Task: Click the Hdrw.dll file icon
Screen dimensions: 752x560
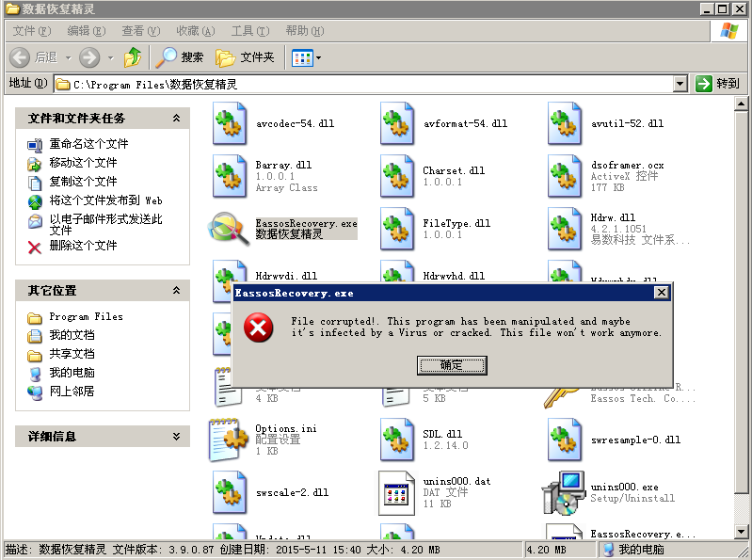Action: click(565, 229)
